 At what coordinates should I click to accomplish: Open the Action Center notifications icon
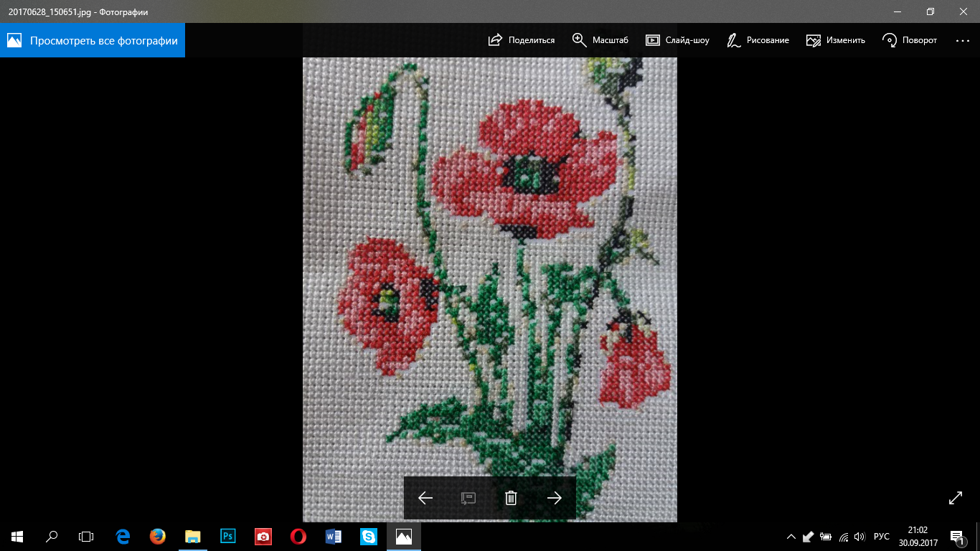[x=957, y=536]
